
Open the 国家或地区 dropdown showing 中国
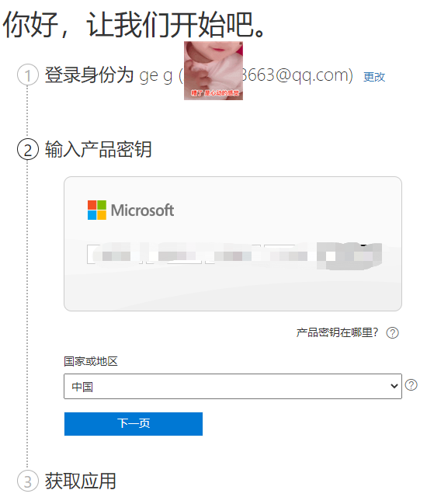233,386
